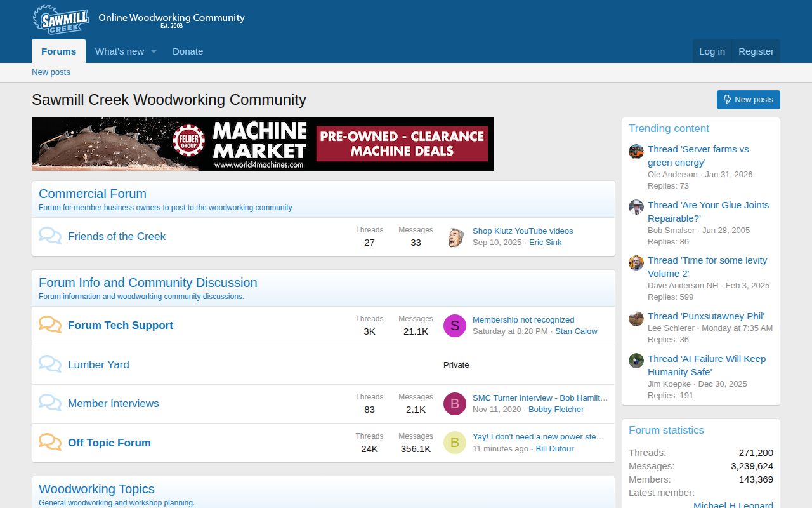Click Eric Sink's cartoon avatar
This screenshot has height=508, width=812.
click(x=454, y=237)
